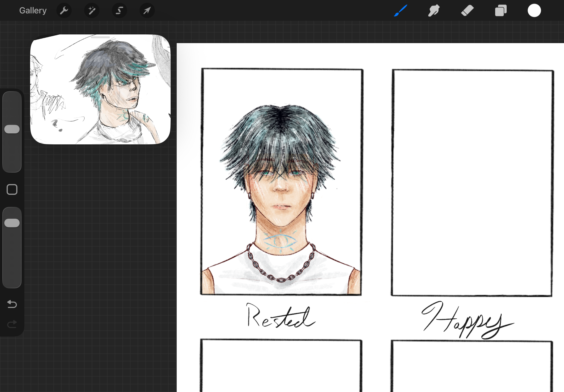The width and height of the screenshot is (564, 392).
Task: Select the Eraser tool
Action: pyautogui.click(x=467, y=11)
